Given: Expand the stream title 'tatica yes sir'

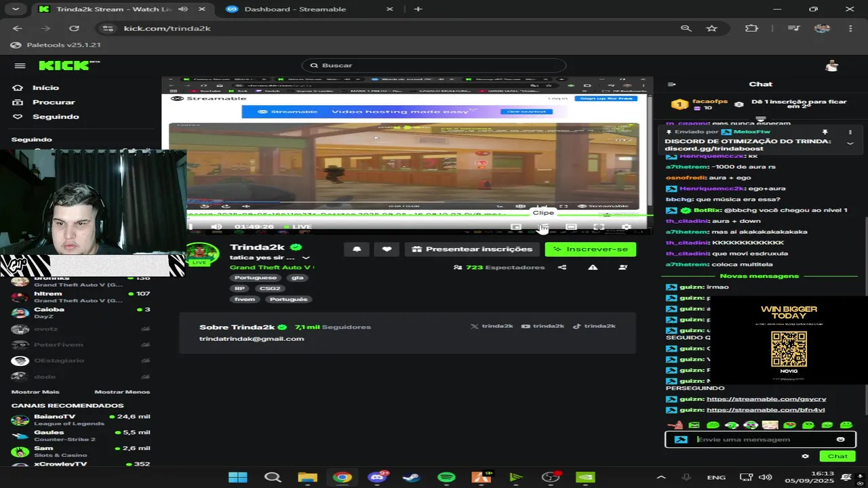Looking at the screenshot, I should tap(306, 258).
